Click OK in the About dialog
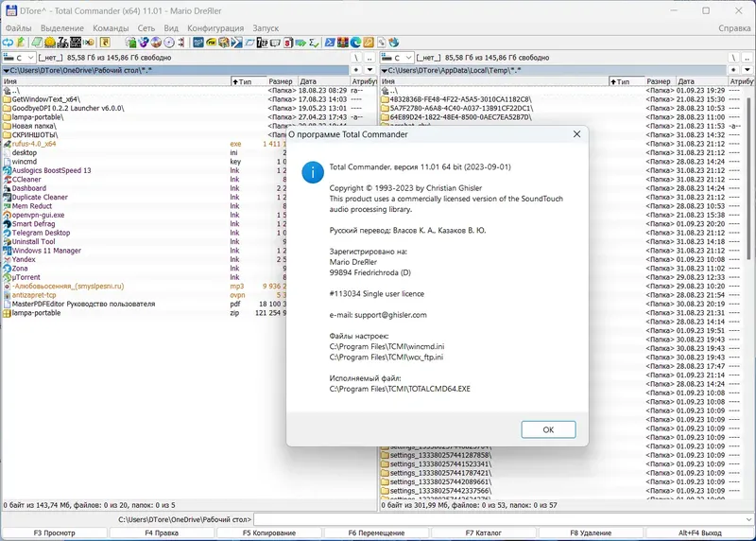The height and width of the screenshot is (541, 756). (x=548, y=429)
